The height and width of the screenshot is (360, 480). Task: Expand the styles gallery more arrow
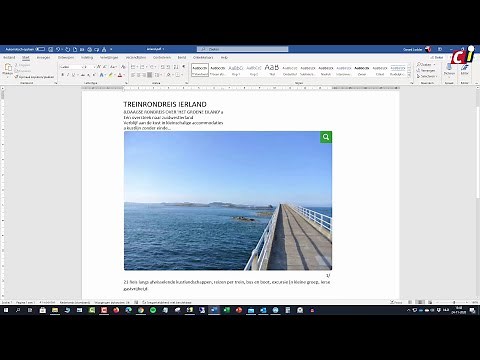[409, 76]
